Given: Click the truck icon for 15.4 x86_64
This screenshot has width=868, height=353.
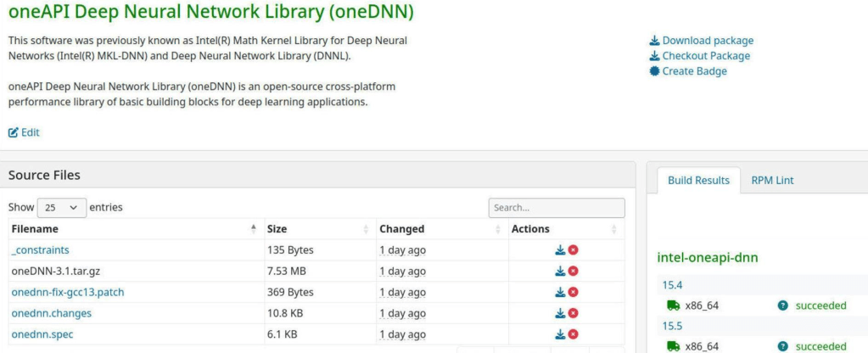Looking at the screenshot, I should [673, 305].
